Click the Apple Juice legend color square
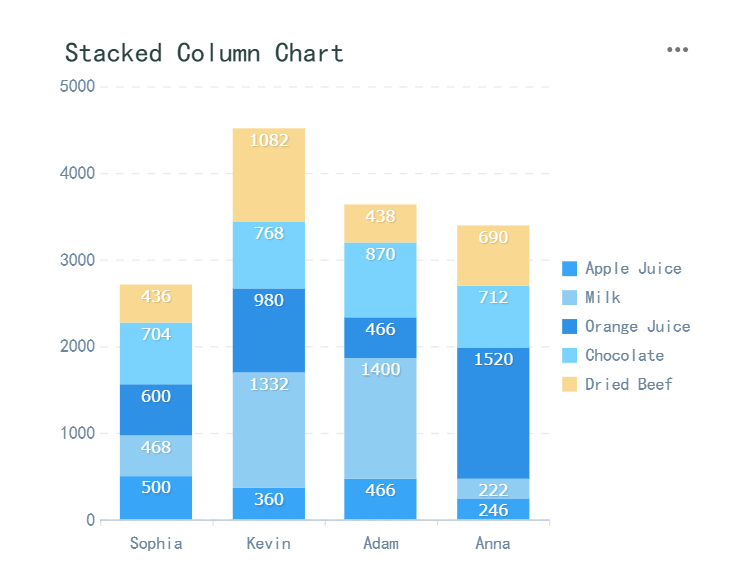The height and width of the screenshot is (587, 729). tap(570, 268)
